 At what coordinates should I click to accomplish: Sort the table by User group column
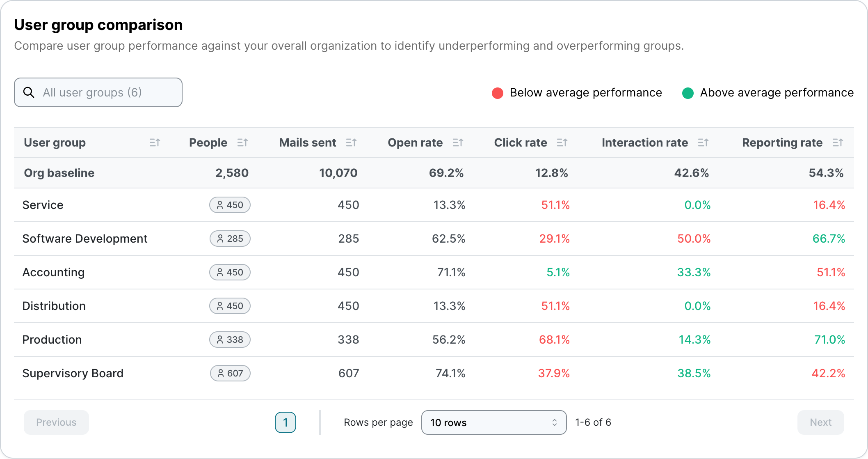click(155, 142)
